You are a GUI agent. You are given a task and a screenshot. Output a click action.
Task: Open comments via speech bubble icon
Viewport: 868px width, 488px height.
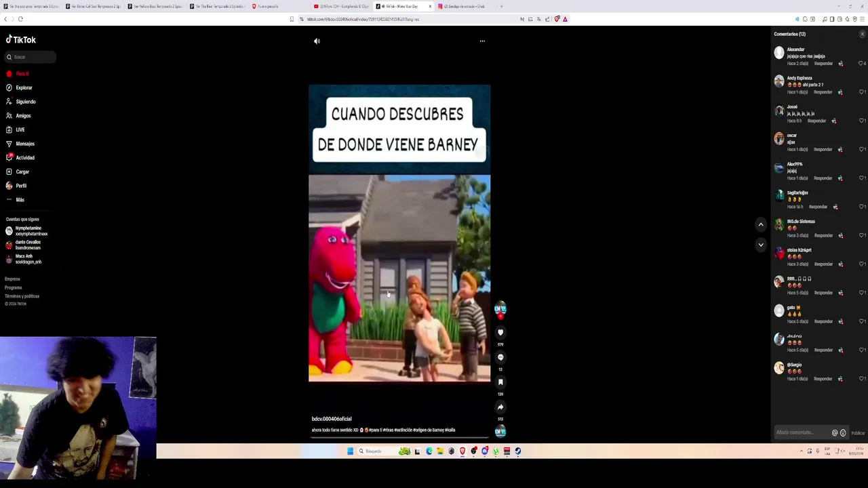500,357
